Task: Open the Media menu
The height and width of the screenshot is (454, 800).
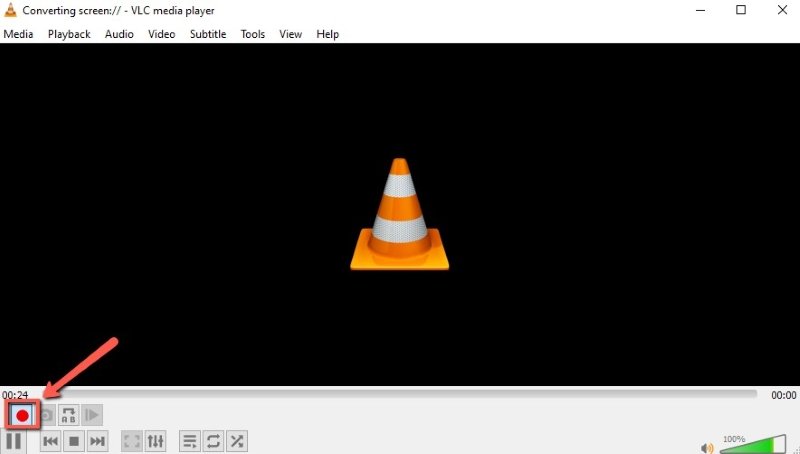Action: coord(18,34)
